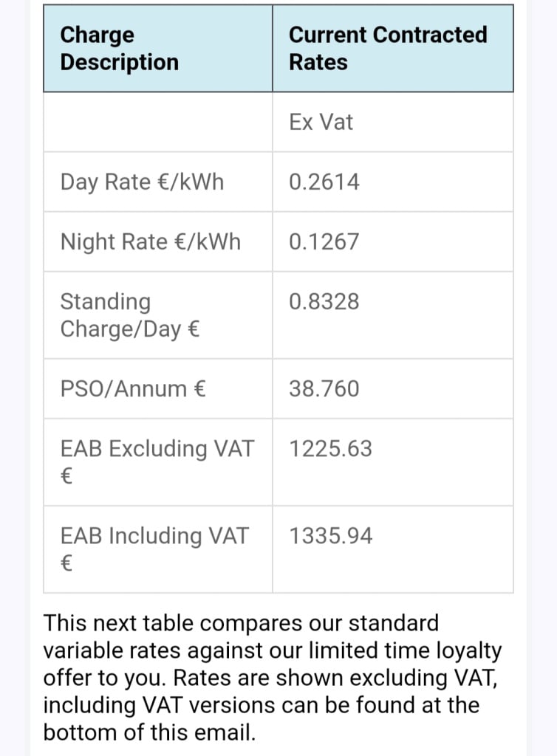The image size is (557, 756).
Task: Click the 'This next table compares' paragraph
Action: click(273, 678)
